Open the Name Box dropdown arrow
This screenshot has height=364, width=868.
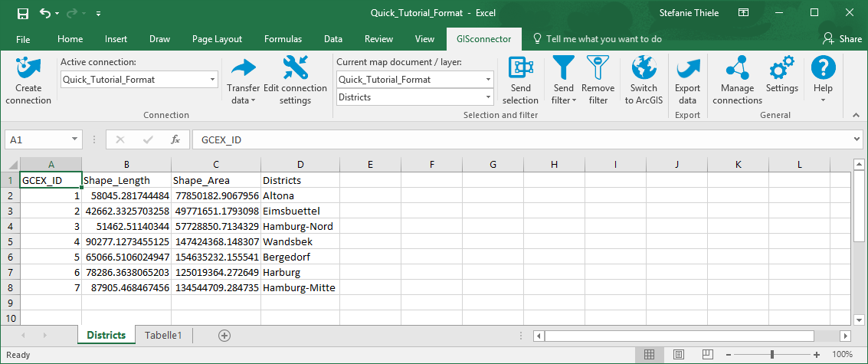click(75, 140)
